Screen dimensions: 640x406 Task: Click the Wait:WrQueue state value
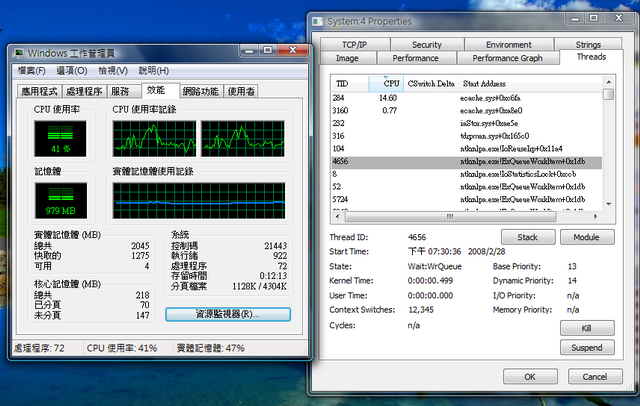(435, 266)
